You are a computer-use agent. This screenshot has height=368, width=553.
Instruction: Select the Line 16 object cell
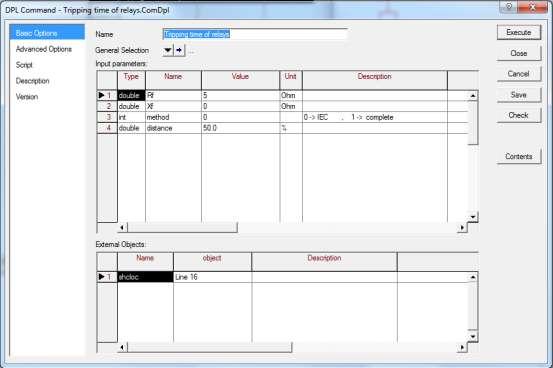(212, 277)
